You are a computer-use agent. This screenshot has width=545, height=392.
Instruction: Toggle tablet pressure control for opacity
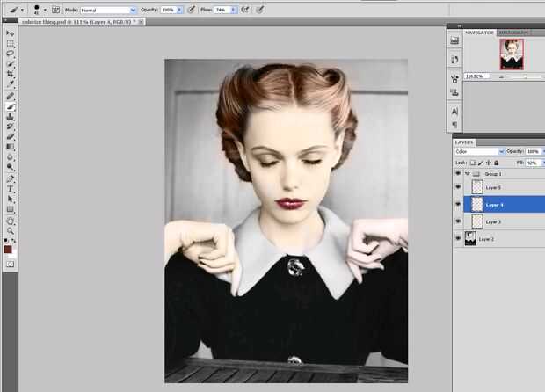191,10
